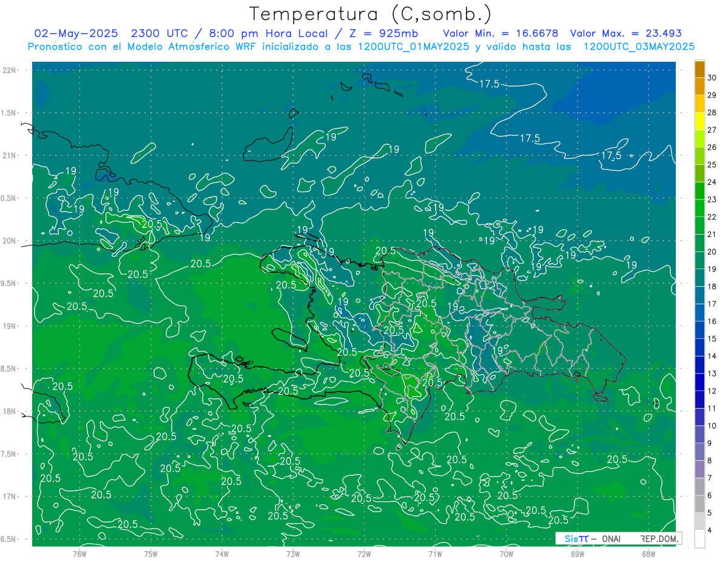This screenshot has height=562, width=728.
Task: Click the blue color scale swatch between 15 and 16
Action: (x=699, y=330)
